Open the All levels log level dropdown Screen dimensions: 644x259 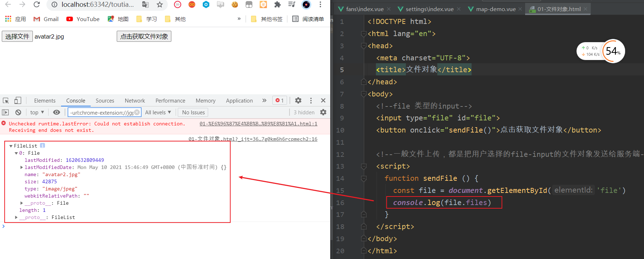(x=158, y=112)
